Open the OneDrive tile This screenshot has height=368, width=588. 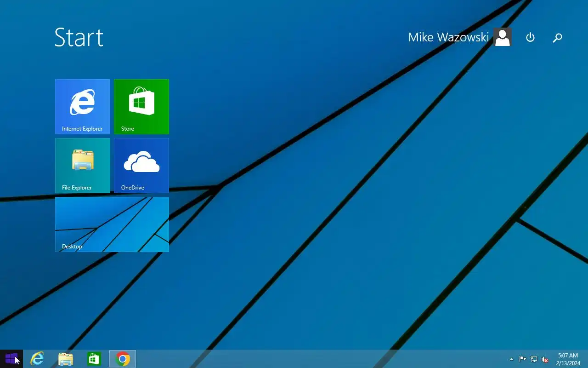[x=141, y=166]
